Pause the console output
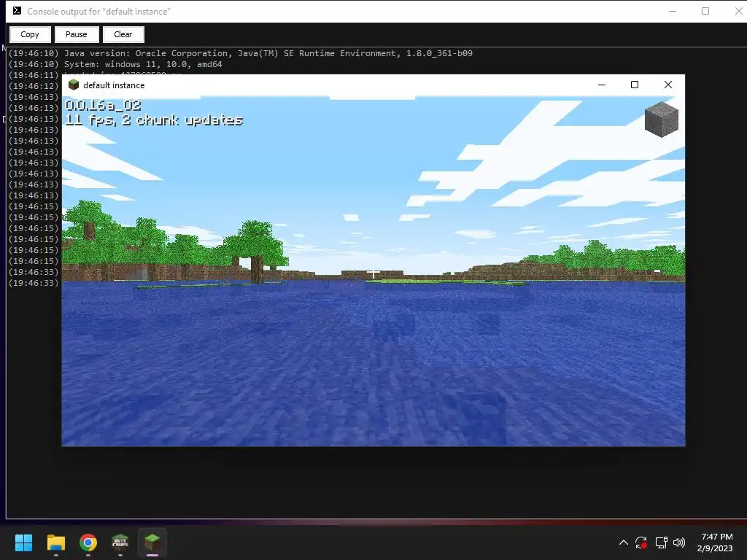 (76, 34)
